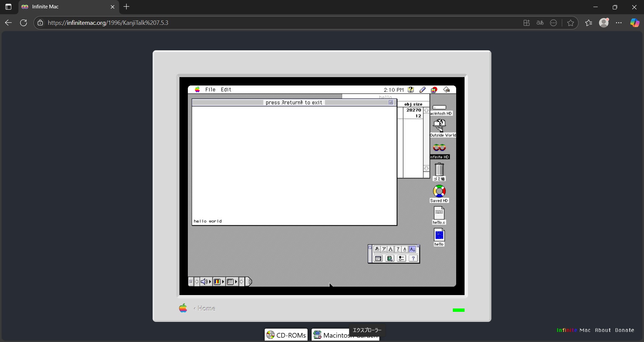
Task: Open the Macintosh Garden button
Action: coord(345,335)
